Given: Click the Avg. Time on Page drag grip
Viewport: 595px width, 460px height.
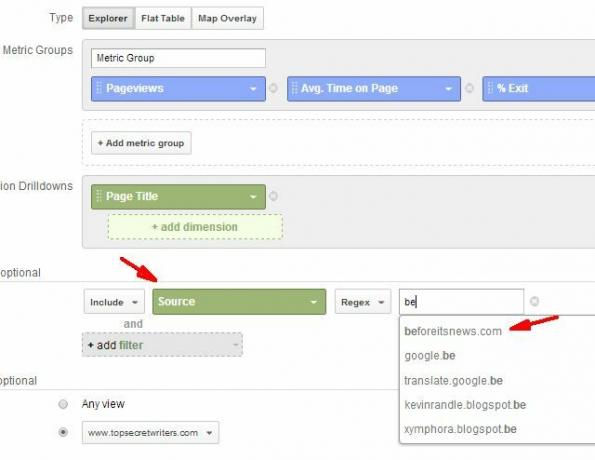Looking at the screenshot, I should pos(294,88).
